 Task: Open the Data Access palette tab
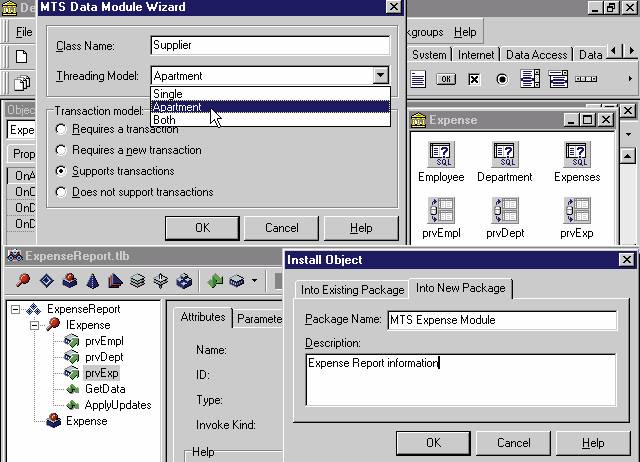pyautogui.click(x=538, y=55)
